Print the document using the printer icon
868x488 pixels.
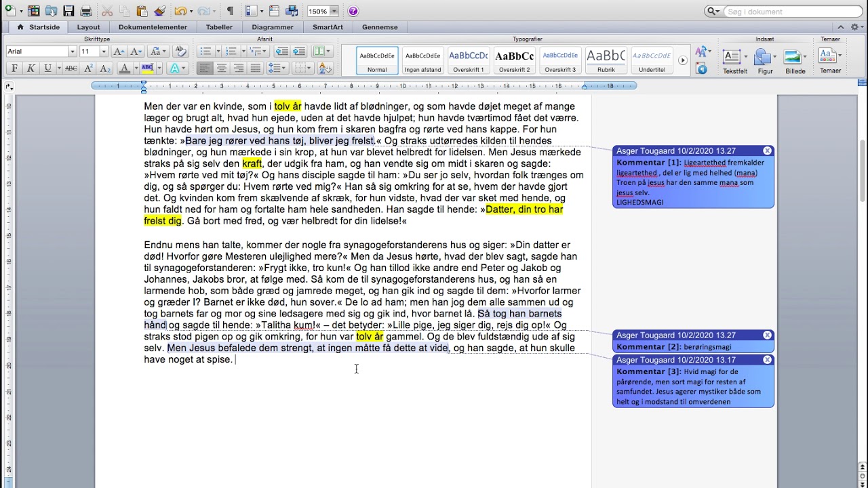pyautogui.click(x=86, y=11)
